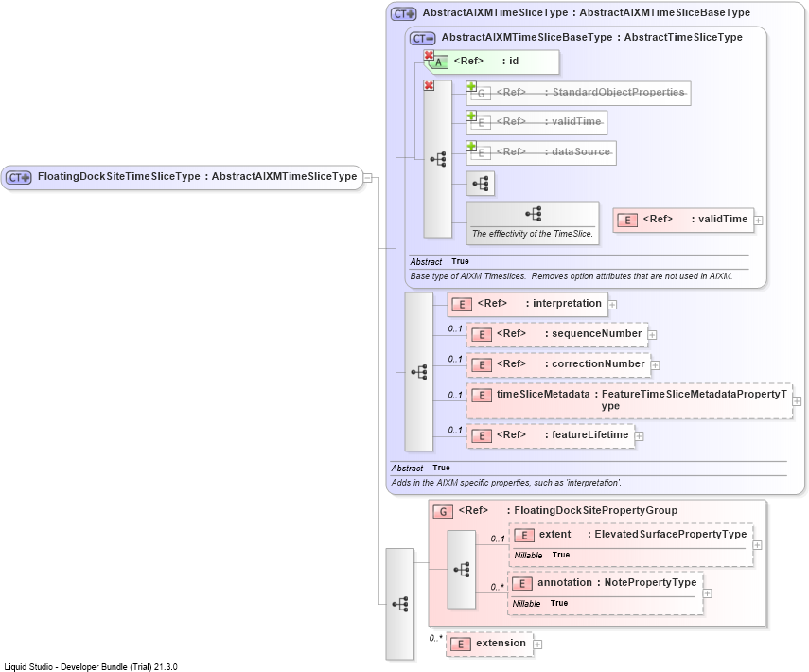
Task: Click the red X marker on restricted sequence
Action: [429, 85]
